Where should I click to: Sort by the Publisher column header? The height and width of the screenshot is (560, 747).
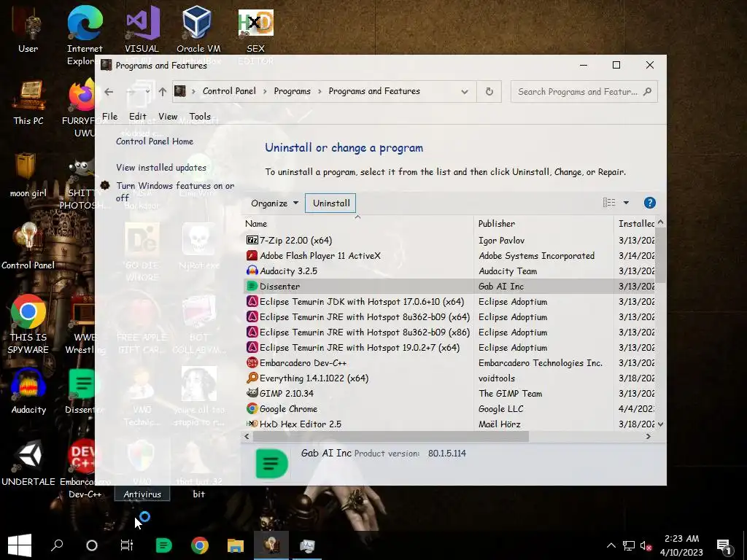pyautogui.click(x=544, y=224)
